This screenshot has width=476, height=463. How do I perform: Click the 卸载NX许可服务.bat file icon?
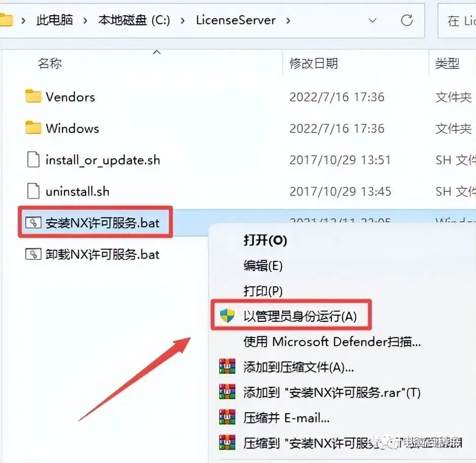click(x=33, y=254)
